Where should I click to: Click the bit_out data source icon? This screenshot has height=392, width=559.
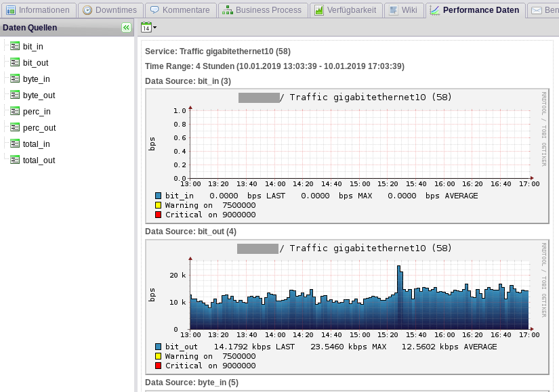pyautogui.click(x=15, y=63)
